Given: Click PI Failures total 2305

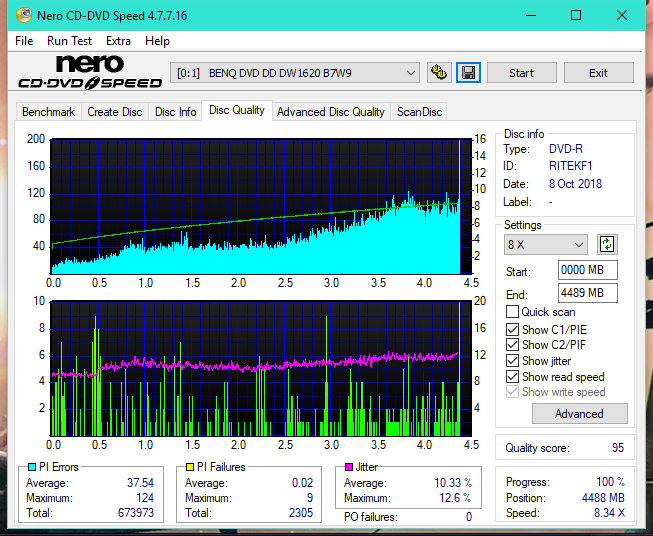Looking at the screenshot, I should point(301,513).
